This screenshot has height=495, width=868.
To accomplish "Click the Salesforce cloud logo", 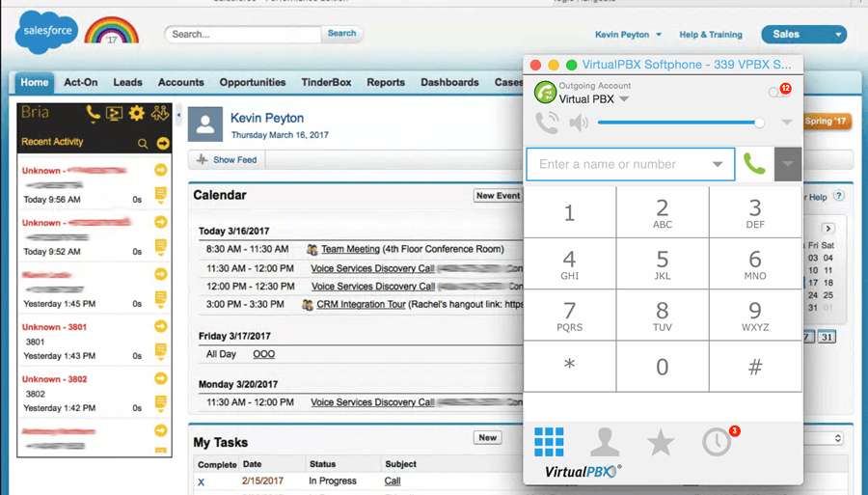I will point(46,32).
